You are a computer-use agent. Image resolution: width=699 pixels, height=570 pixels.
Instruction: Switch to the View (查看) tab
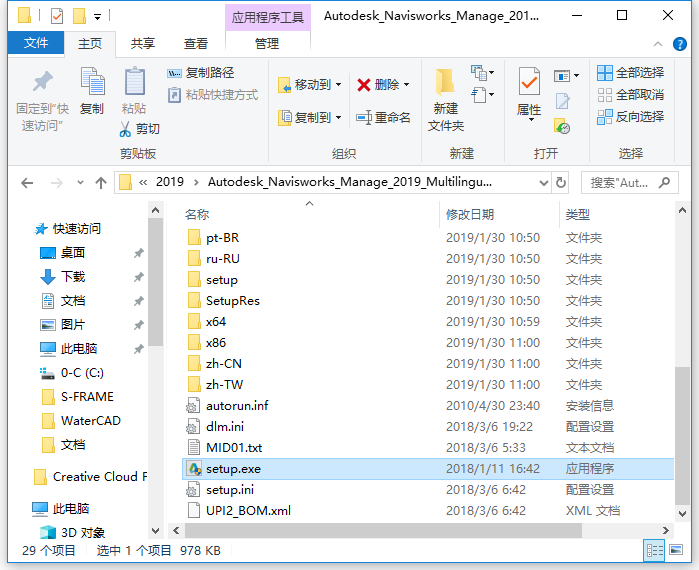(x=196, y=44)
